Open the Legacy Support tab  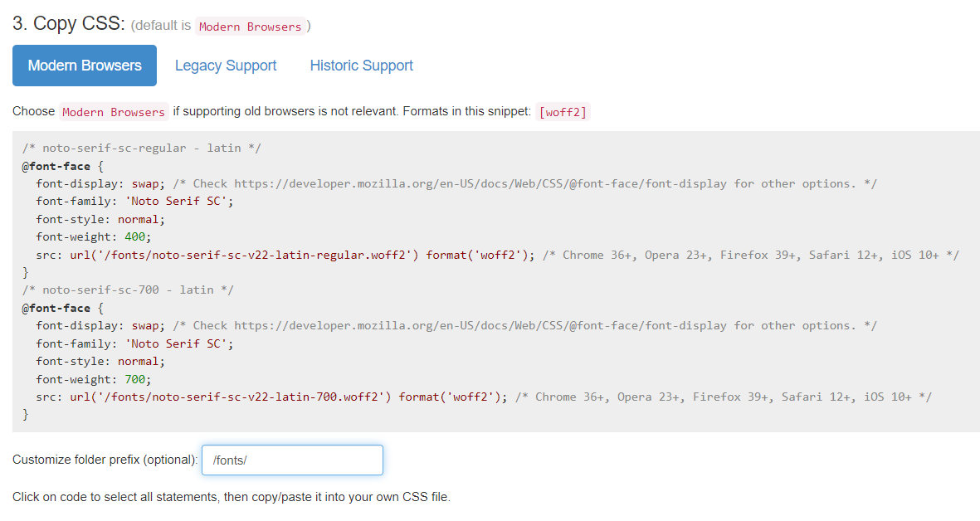tap(226, 66)
